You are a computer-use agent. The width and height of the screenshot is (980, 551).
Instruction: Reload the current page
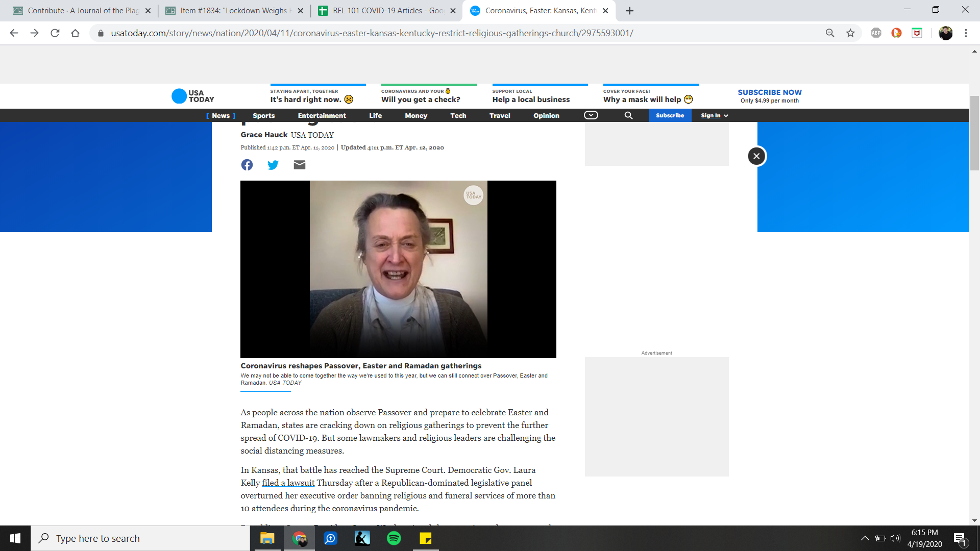click(x=55, y=33)
